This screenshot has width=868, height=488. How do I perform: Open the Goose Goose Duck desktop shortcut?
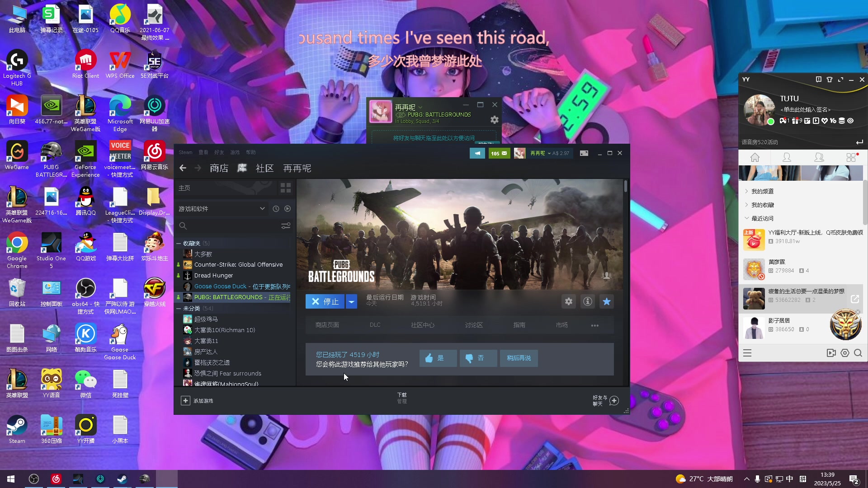point(120,342)
